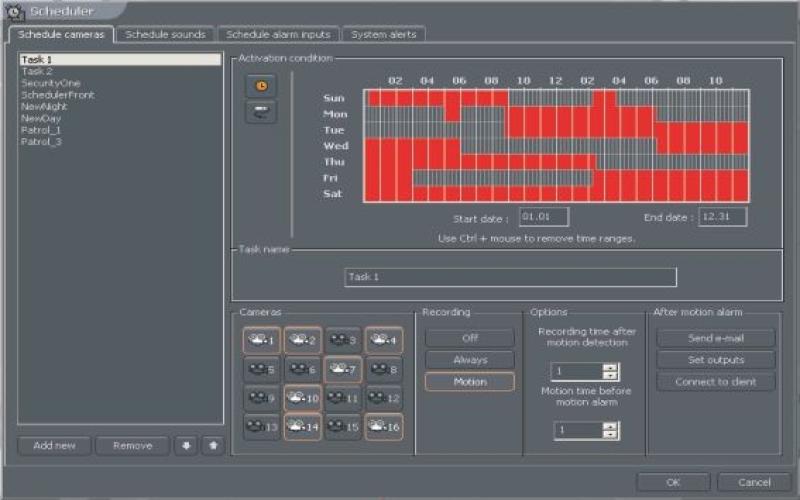Set Recording mode to Always

click(x=469, y=359)
